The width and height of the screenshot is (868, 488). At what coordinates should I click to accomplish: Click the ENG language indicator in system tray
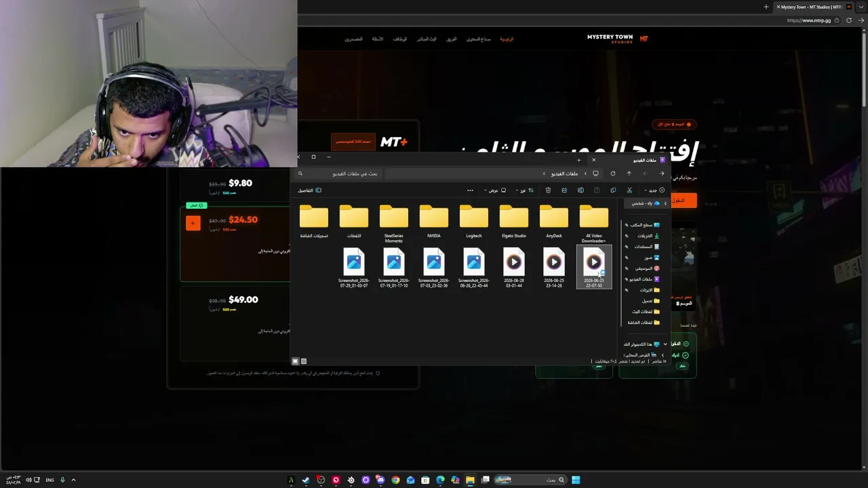50,480
